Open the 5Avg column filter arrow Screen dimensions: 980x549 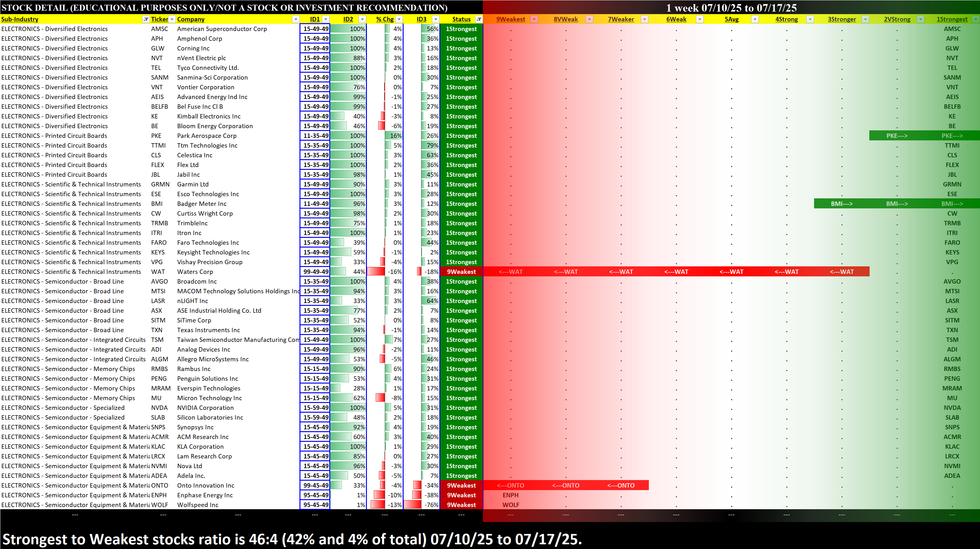[x=755, y=19]
